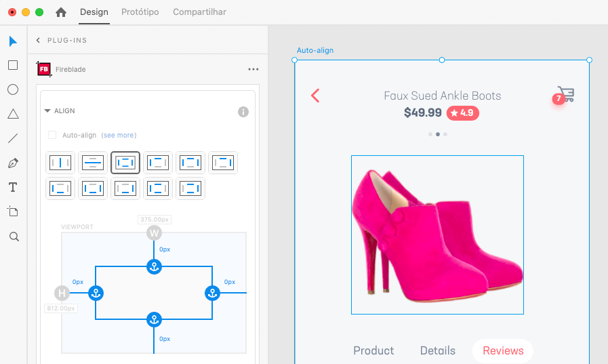
Task: Select the Polygon triangle tool
Action: tap(13, 114)
